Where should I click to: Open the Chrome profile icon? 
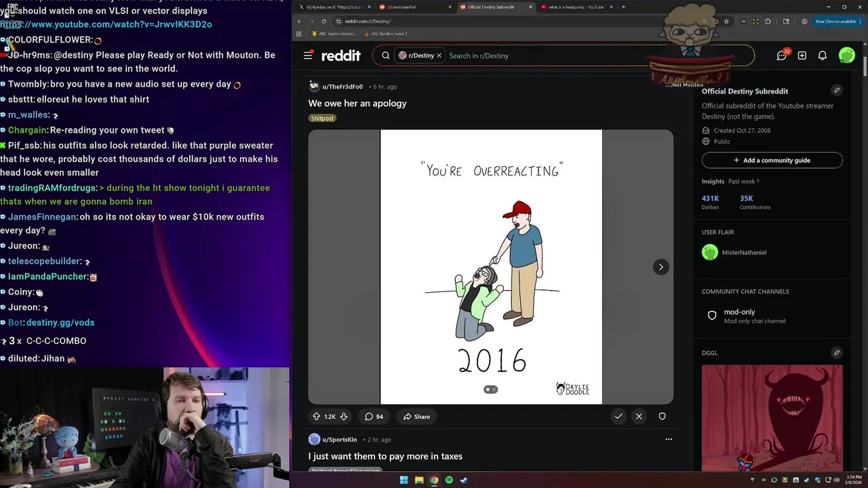[x=804, y=21]
